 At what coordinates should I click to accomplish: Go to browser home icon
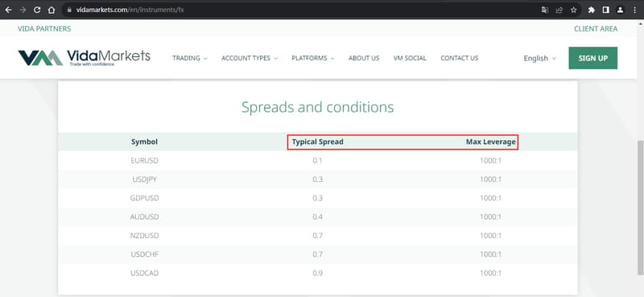[x=52, y=10]
